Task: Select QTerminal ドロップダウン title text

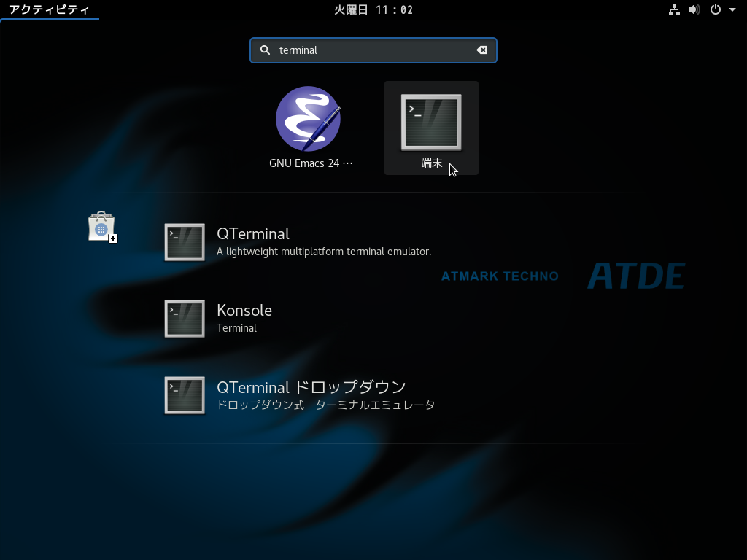Action: point(311,387)
